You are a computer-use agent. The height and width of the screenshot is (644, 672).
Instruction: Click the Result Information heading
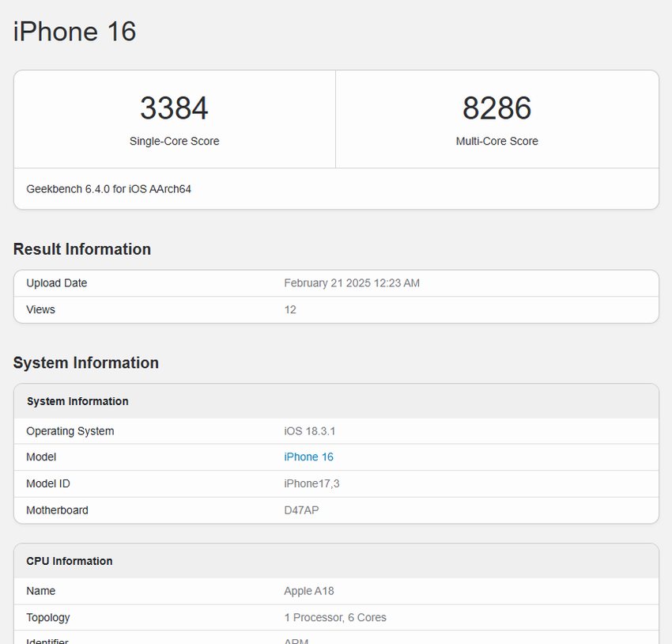pyautogui.click(x=81, y=248)
